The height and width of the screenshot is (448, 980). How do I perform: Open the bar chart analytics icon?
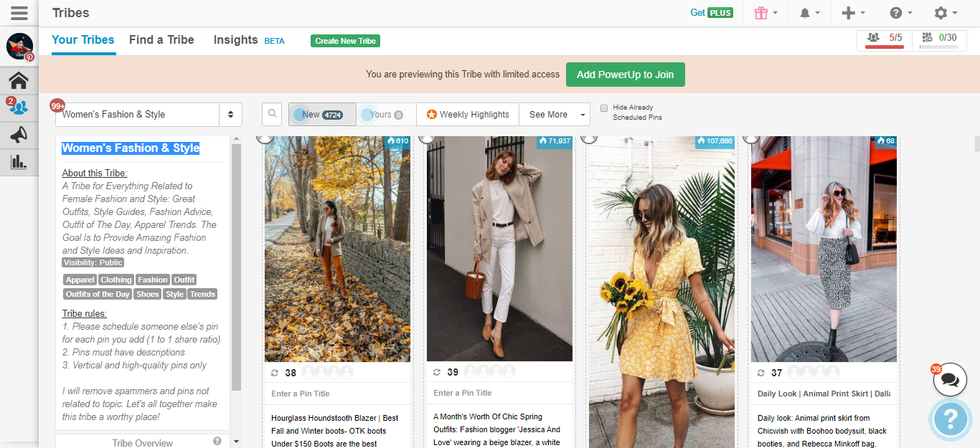pos(19,162)
